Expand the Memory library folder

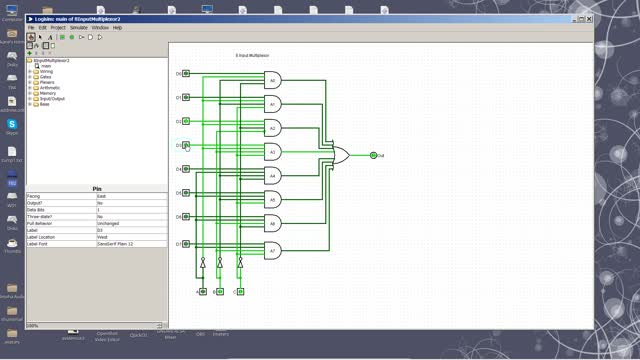(29, 93)
